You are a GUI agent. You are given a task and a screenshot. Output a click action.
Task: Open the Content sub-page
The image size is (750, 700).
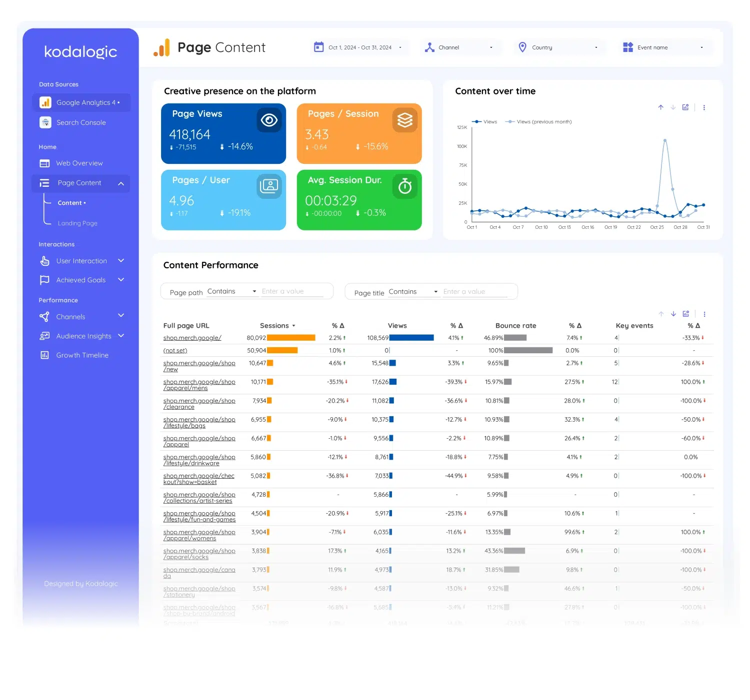(x=71, y=203)
